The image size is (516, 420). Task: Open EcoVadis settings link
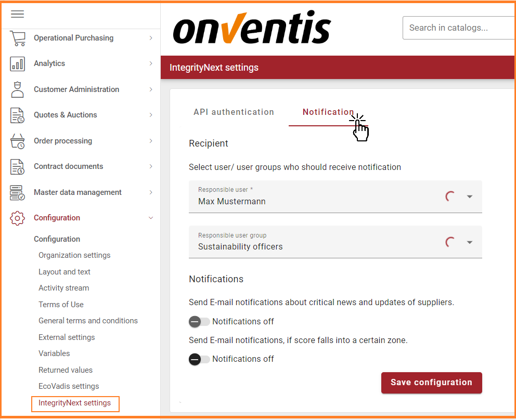(x=69, y=386)
